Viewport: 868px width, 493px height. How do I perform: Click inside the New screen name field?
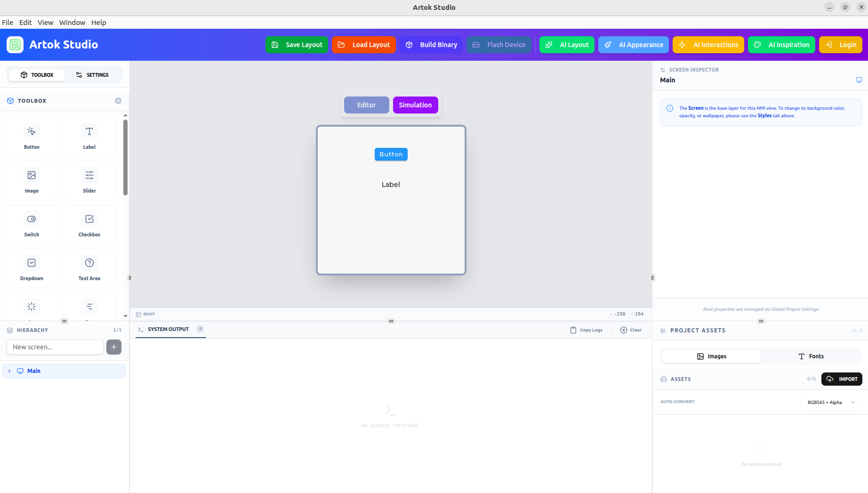(55, 347)
